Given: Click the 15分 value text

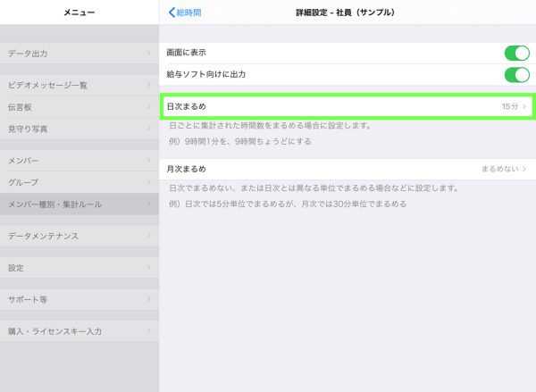Looking at the screenshot, I should pyautogui.click(x=509, y=106).
